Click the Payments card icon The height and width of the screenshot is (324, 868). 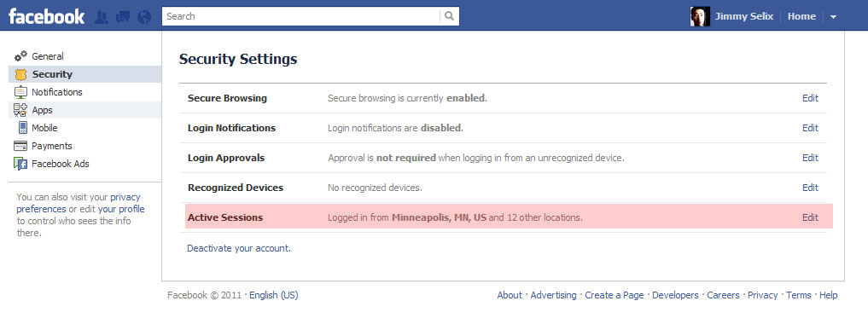click(x=21, y=146)
